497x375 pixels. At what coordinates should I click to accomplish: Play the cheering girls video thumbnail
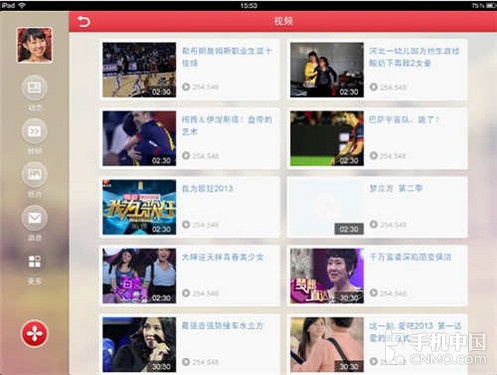tap(139, 276)
